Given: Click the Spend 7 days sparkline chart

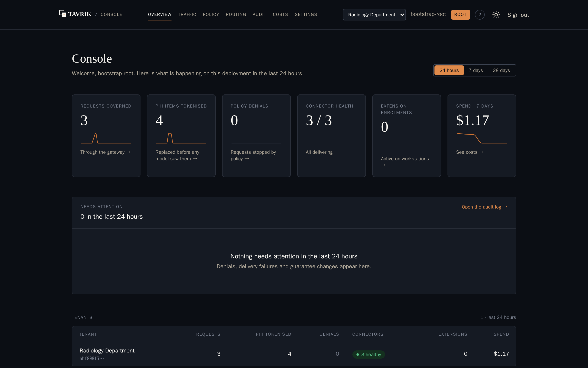Looking at the screenshot, I should [x=482, y=138].
